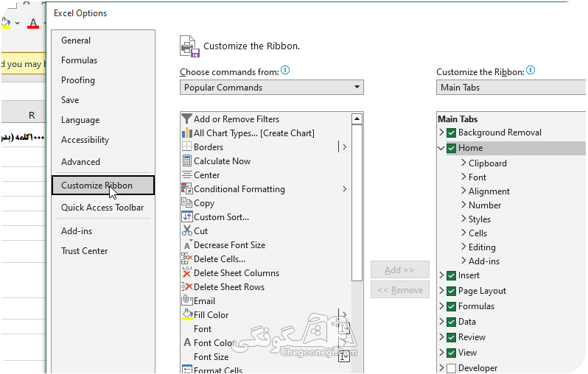
Task: Choose the Center alignment icon
Action: tap(186, 175)
